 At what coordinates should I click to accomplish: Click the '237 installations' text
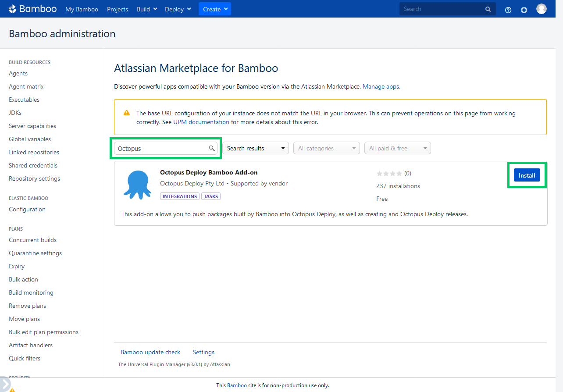[x=398, y=186]
